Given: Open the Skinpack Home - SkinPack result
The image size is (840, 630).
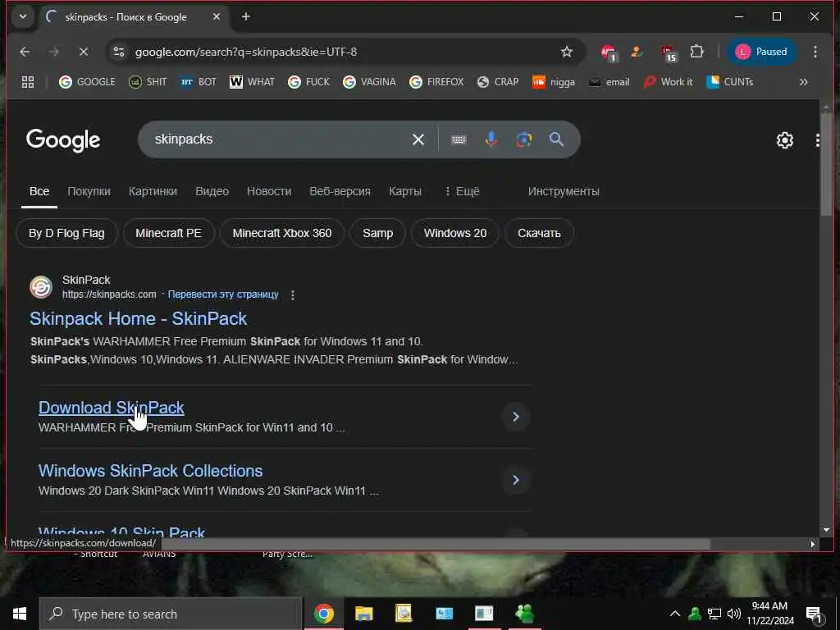Looking at the screenshot, I should click(x=138, y=319).
